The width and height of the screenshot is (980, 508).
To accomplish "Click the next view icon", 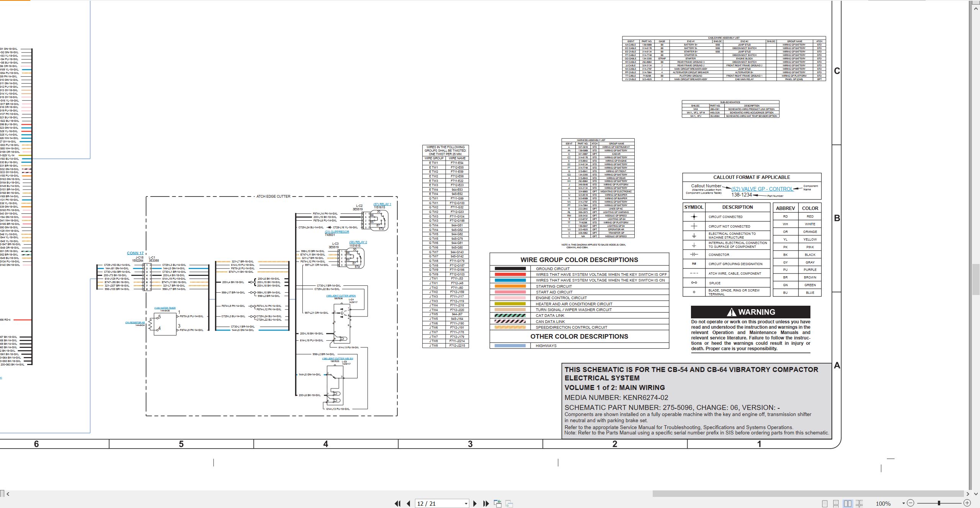I will tap(509, 503).
